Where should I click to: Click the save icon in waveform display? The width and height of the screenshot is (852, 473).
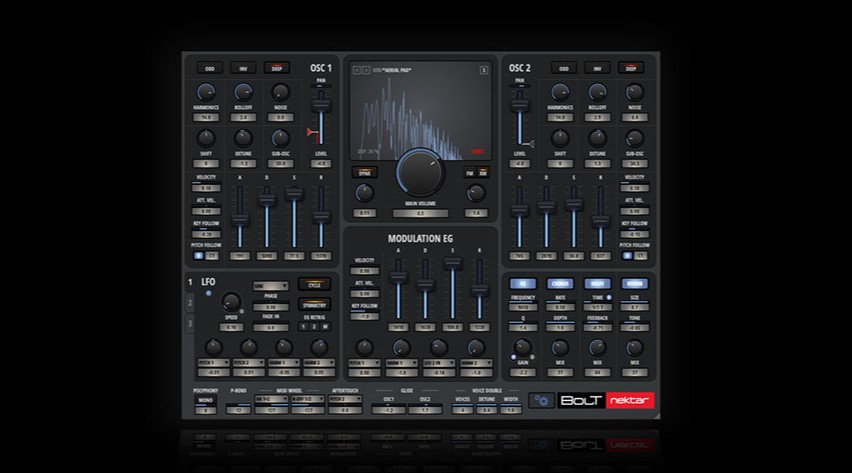coord(484,69)
